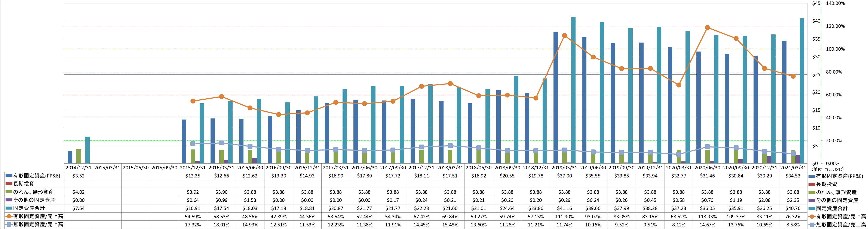868x229 pixels.
Task: Click 有形固定資産/売上高 row label in left table
Action: [x=38, y=216]
